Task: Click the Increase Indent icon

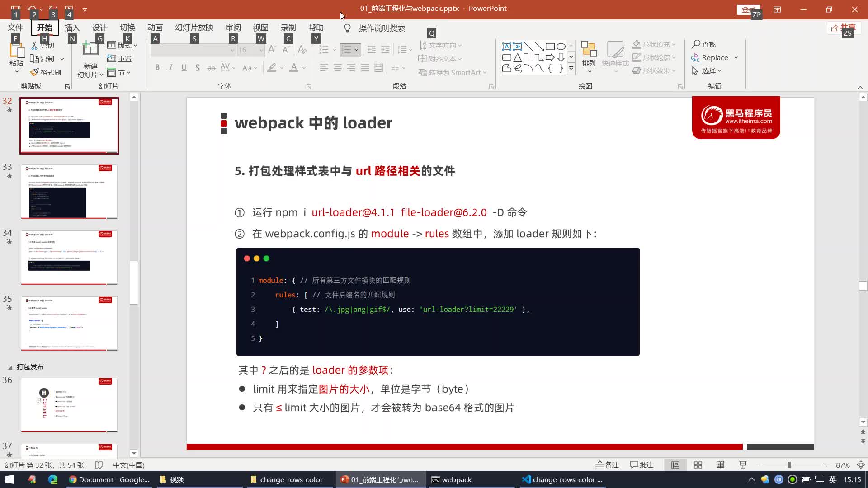Action: click(x=385, y=50)
